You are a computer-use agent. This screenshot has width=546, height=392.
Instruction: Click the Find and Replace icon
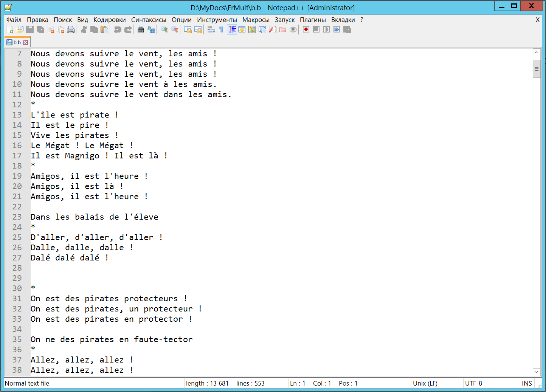coord(151,30)
